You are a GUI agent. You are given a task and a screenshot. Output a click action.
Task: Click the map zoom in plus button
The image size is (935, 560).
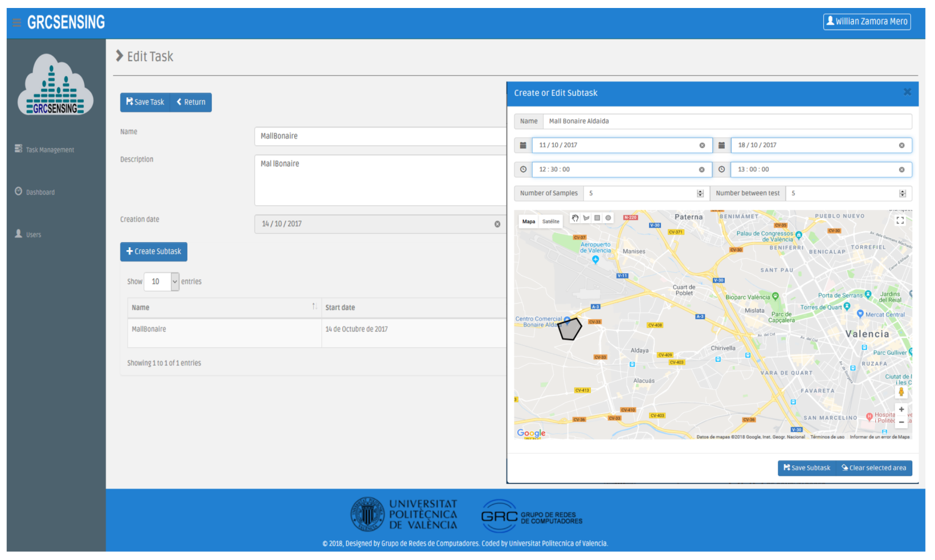pos(901,410)
